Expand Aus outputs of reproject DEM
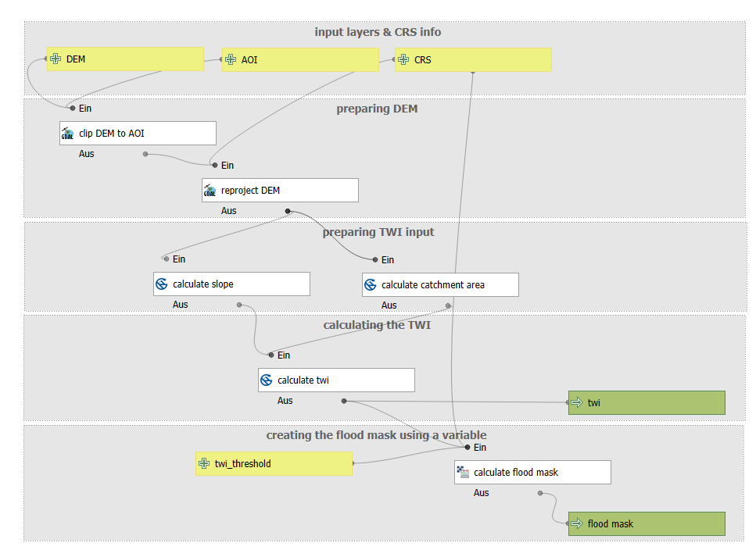The height and width of the screenshot is (550, 756). click(228, 211)
